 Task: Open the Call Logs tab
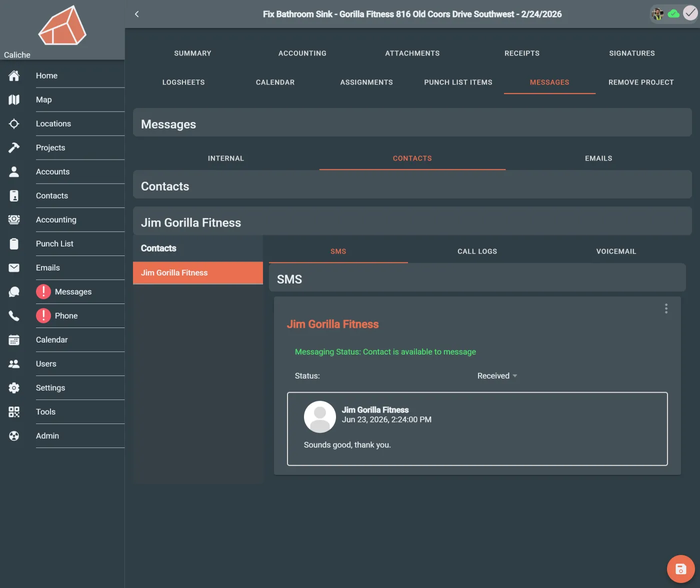[477, 251]
